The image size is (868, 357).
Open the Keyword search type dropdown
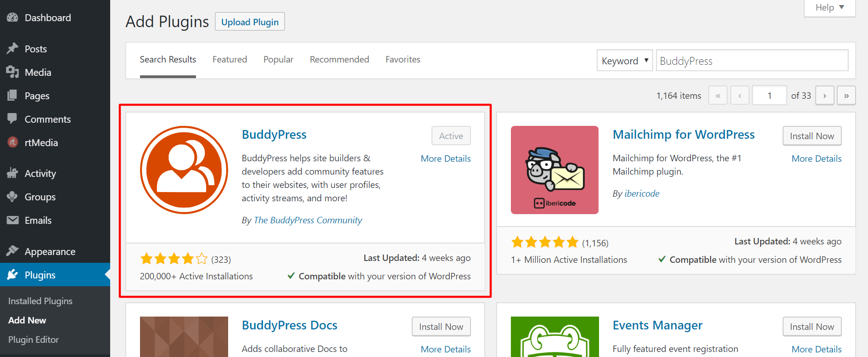pos(625,61)
